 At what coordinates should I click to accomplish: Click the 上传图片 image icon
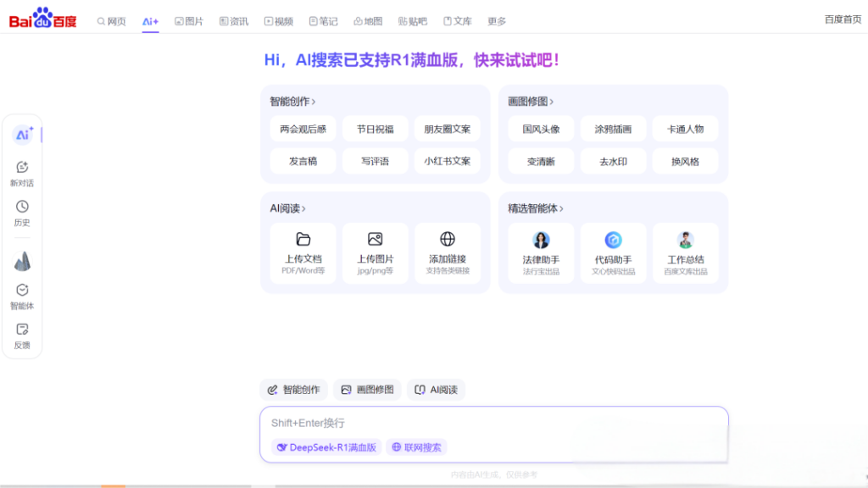point(375,239)
